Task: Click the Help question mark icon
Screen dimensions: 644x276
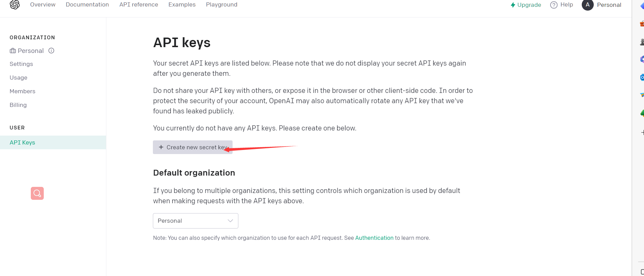Action: click(554, 5)
